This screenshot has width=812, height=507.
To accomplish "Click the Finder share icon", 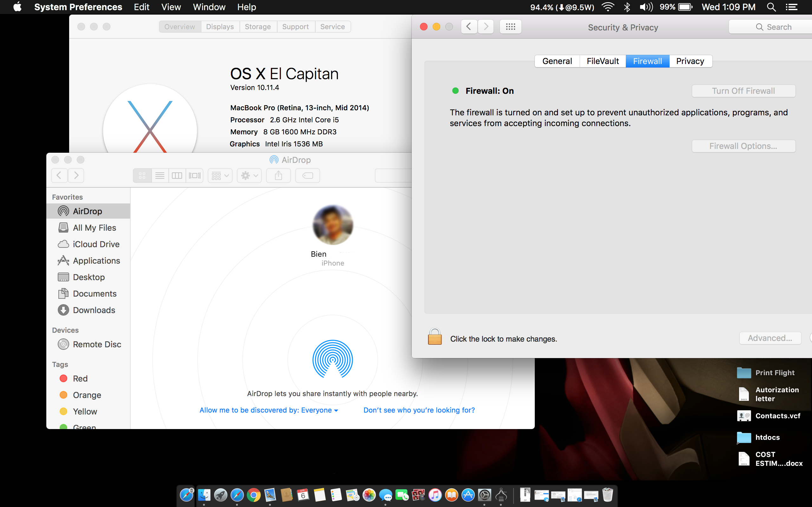I will 278,175.
